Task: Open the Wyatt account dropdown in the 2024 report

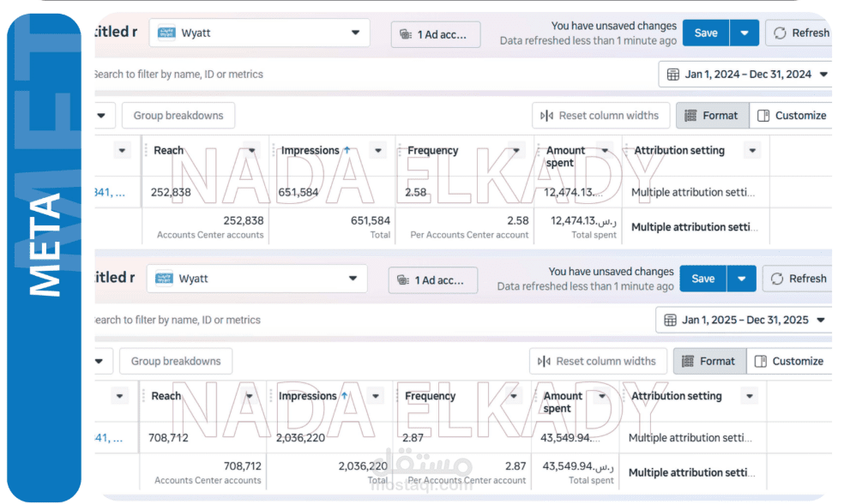Action: click(259, 33)
